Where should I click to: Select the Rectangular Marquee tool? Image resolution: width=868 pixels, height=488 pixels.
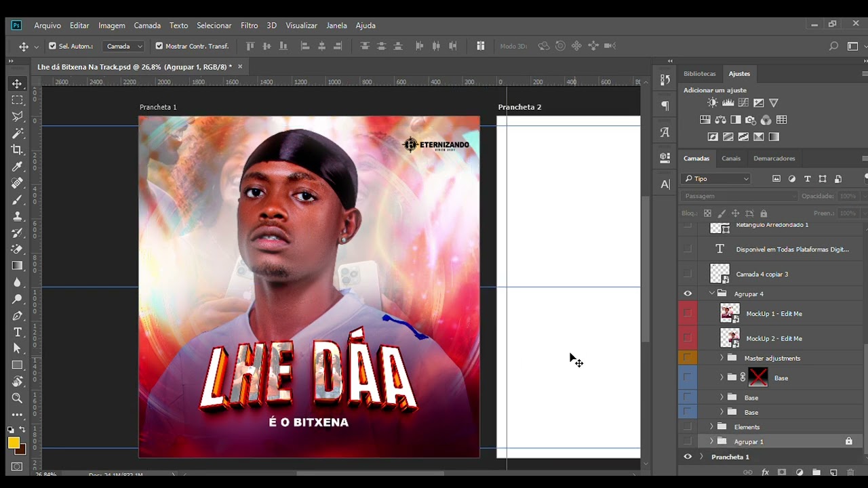[18, 100]
